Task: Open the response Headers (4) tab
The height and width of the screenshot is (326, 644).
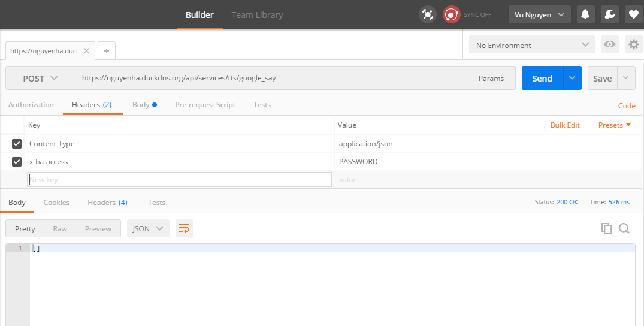Action: (107, 203)
